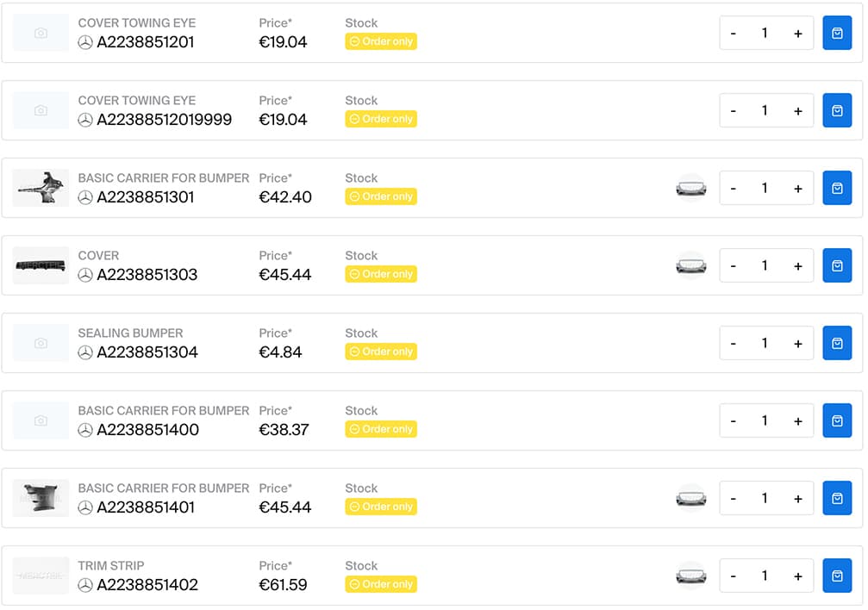Screen dimensions: 868x610
Task: Increase quantity for A2238851201
Action: (x=797, y=34)
